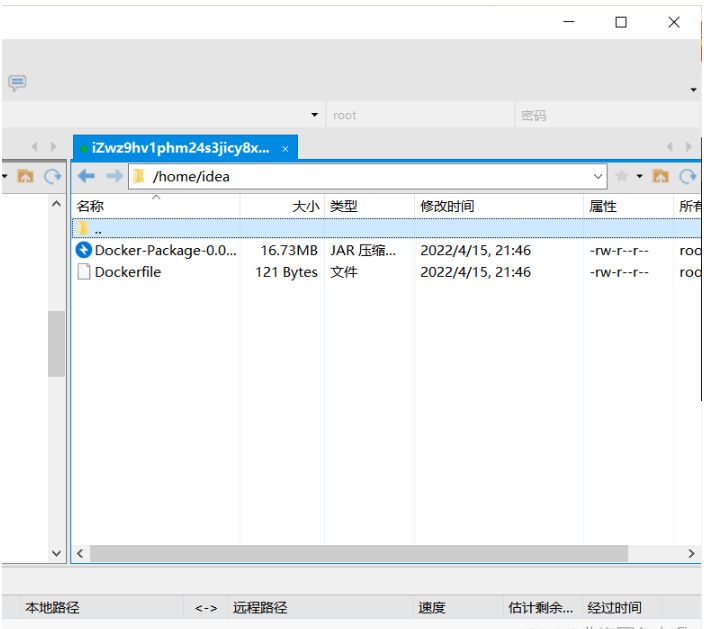Viewport: 712px width, 629px height.
Task: Sort by the 类型 column header
Action: click(369, 206)
